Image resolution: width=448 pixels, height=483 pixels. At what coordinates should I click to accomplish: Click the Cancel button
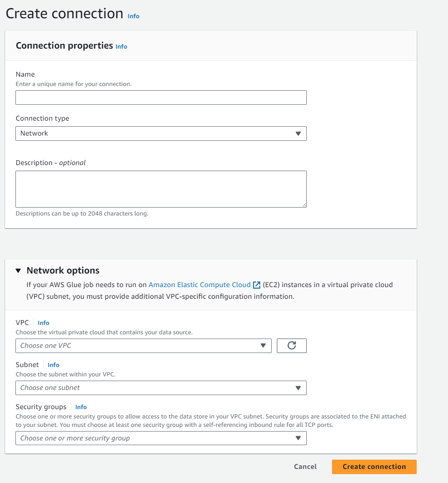tap(305, 466)
